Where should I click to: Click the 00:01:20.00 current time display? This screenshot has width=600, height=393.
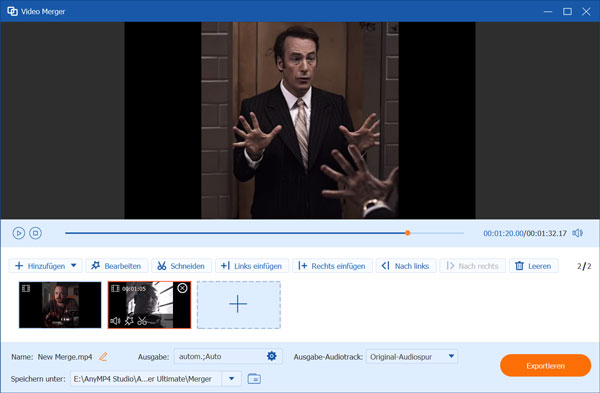click(x=503, y=233)
